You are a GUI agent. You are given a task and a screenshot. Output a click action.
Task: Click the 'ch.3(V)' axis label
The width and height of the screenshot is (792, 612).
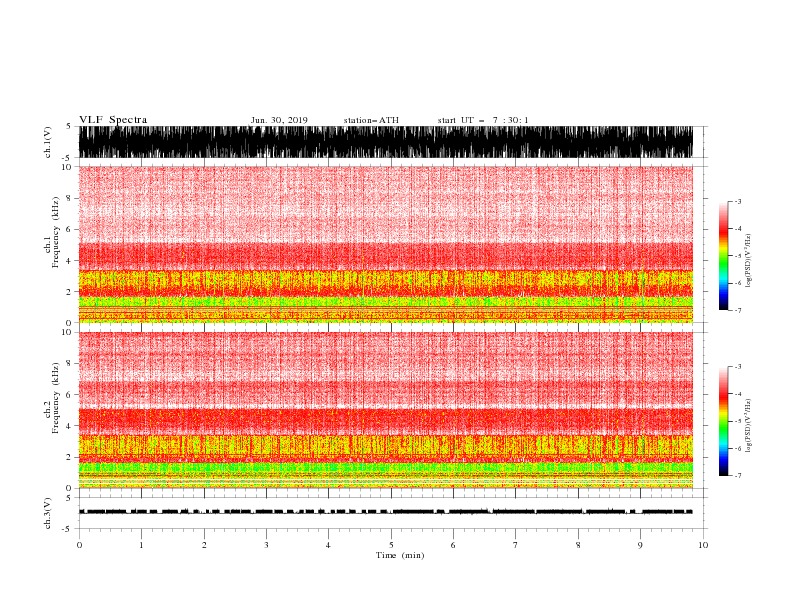tap(48, 513)
